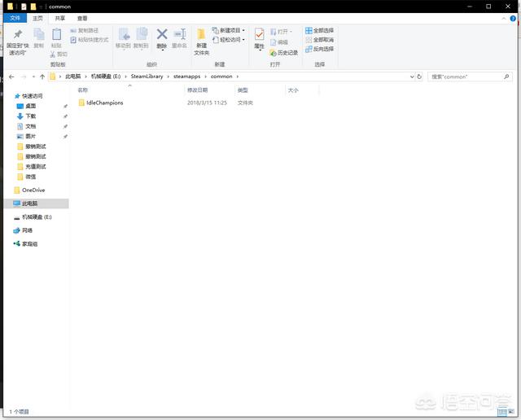The image size is (521, 420).
Task: Click the up-arrow parent folder button
Action: (42, 77)
